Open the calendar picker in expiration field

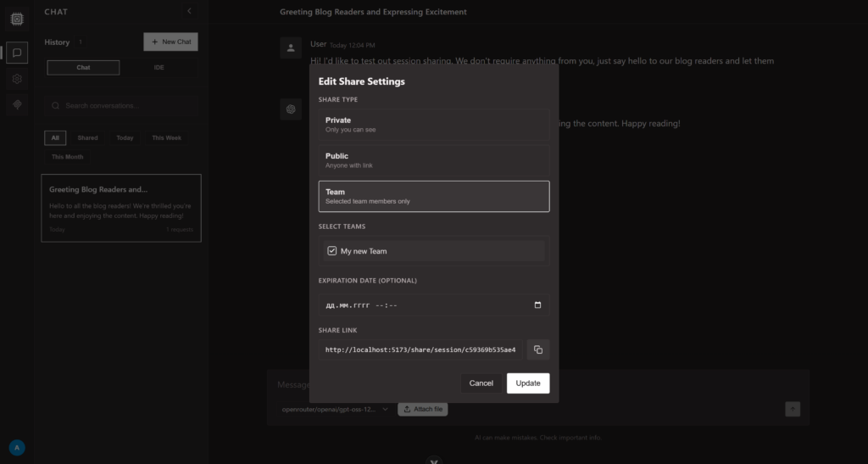537,305
